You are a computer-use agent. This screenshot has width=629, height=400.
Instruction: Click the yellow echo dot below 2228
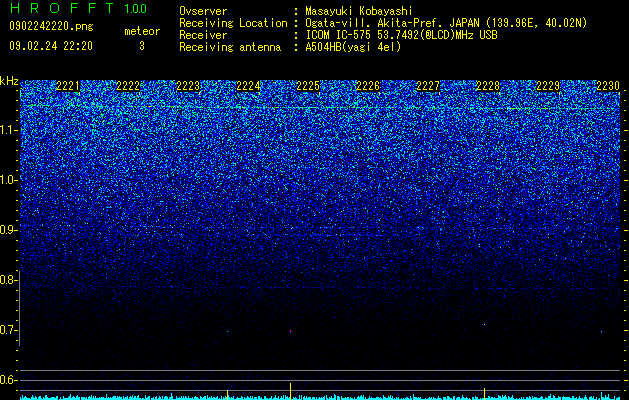pos(485,324)
